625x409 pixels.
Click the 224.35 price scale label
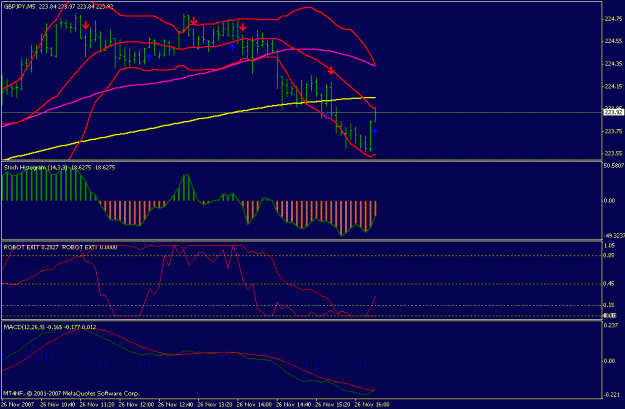pyautogui.click(x=613, y=63)
